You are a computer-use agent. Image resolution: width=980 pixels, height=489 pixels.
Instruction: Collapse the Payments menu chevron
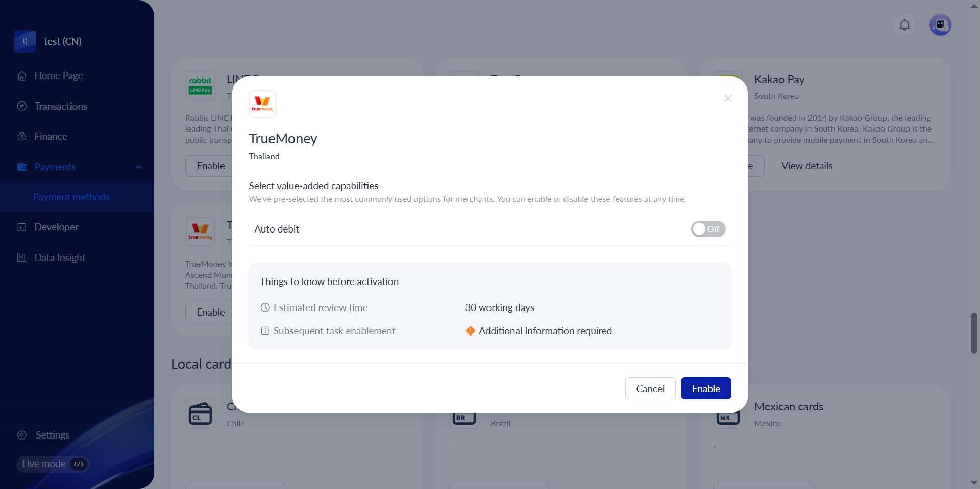[138, 167]
